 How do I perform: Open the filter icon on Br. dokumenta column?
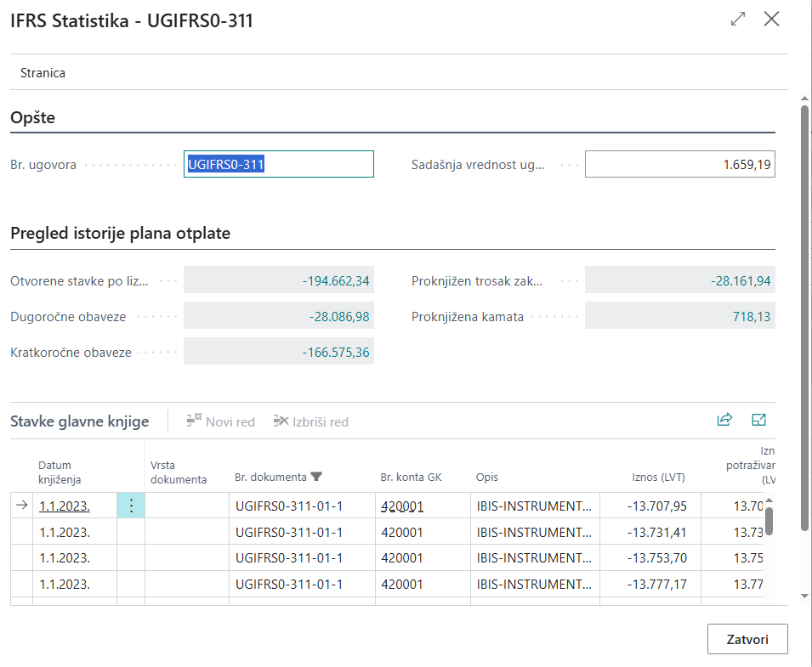tap(316, 477)
